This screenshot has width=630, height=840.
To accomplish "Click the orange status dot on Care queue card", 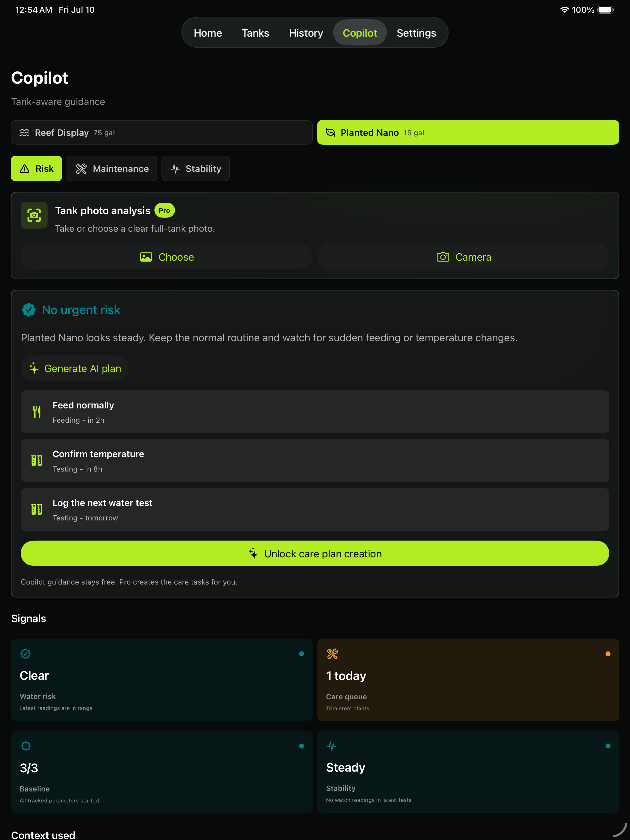I will 608,654.
